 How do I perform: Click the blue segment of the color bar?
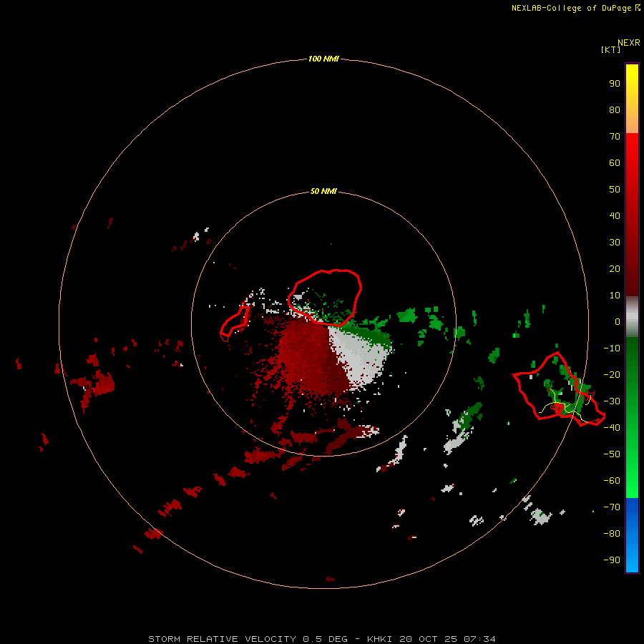[632, 535]
